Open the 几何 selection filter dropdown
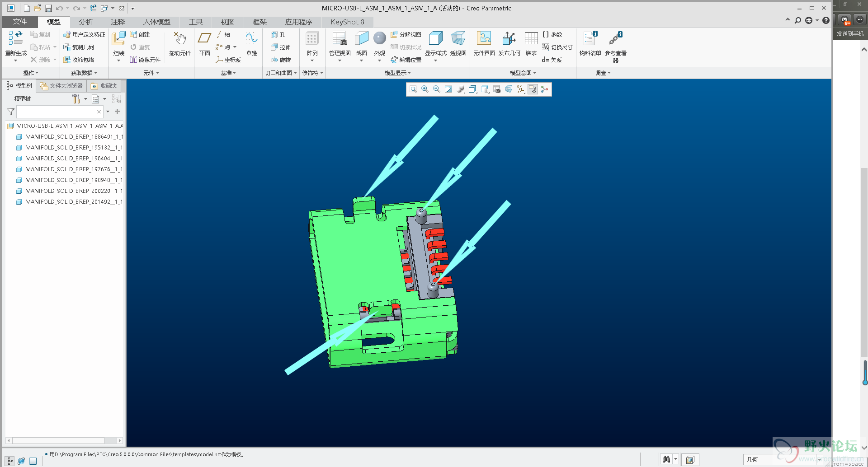The height and width of the screenshot is (467, 868). tap(783, 459)
